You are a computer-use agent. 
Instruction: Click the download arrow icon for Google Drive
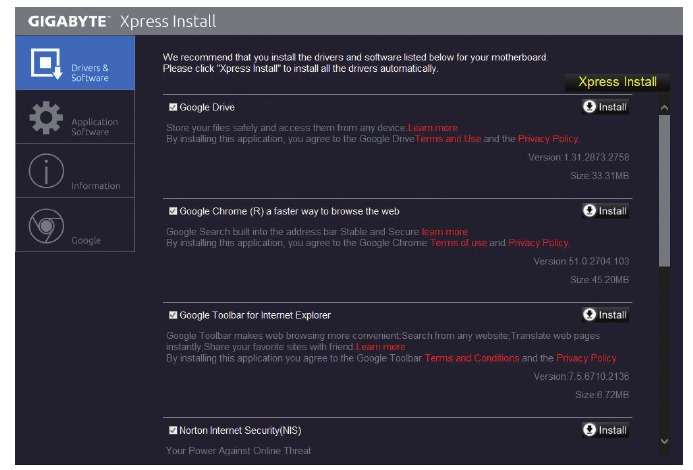(590, 107)
